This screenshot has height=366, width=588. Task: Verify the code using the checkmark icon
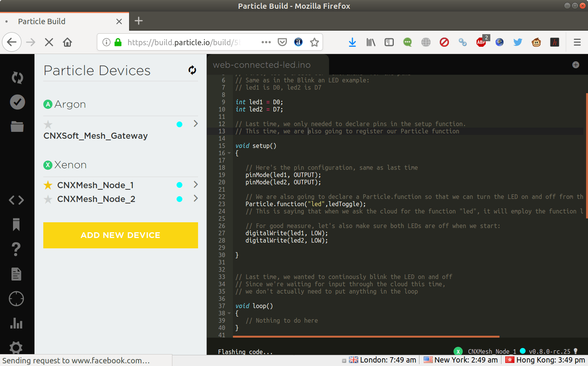[17, 102]
